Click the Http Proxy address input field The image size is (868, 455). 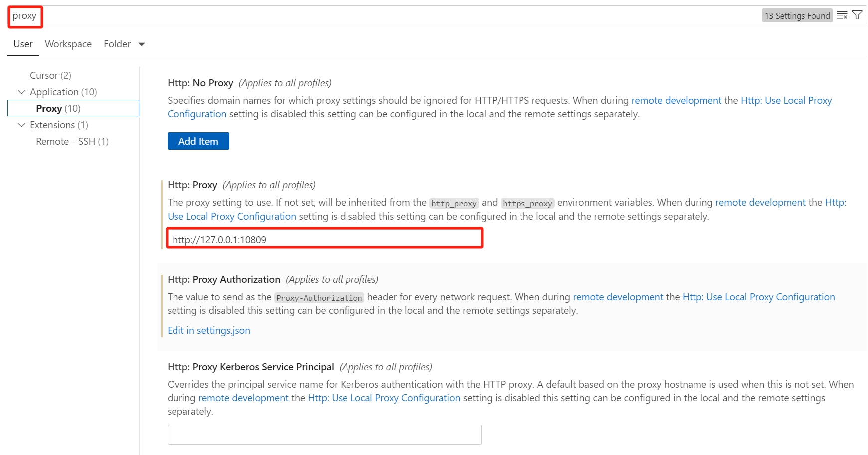pos(324,239)
